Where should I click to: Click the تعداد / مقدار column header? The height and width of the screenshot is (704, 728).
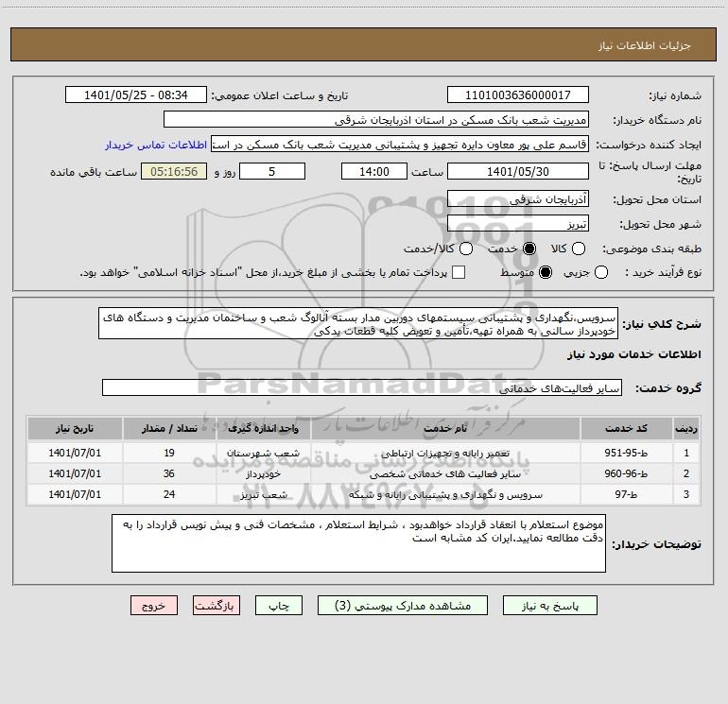click(x=169, y=428)
